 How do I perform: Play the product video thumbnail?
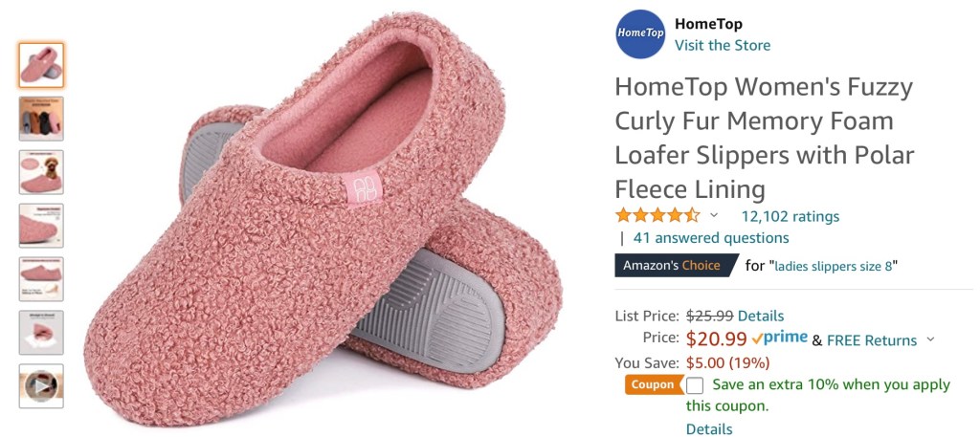click(x=41, y=385)
